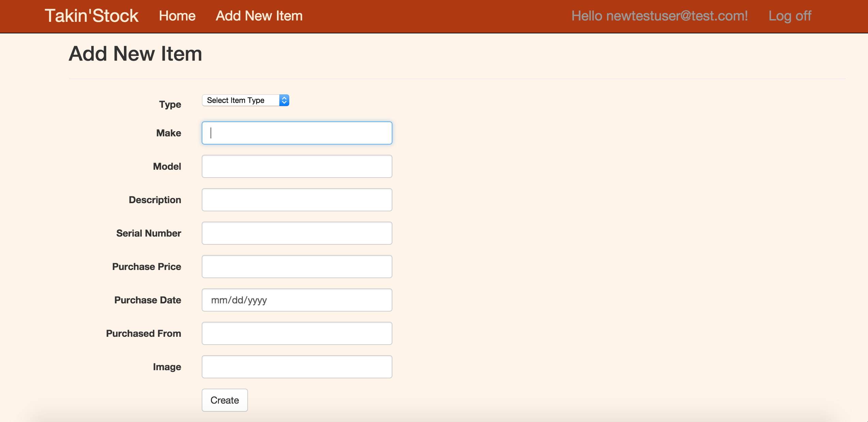
Task: Click the Purchased From input field
Action: pos(297,333)
